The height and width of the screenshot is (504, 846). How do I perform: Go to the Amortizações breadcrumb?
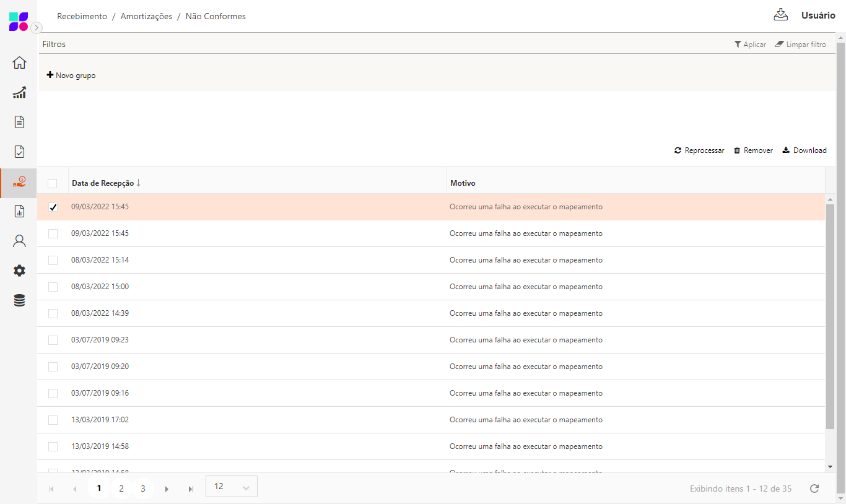pos(146,16)
